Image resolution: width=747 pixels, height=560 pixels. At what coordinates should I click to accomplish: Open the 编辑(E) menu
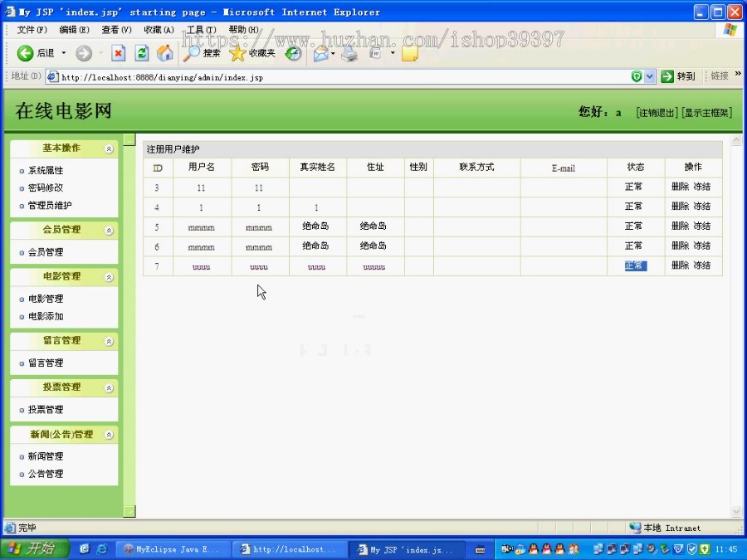75,30
